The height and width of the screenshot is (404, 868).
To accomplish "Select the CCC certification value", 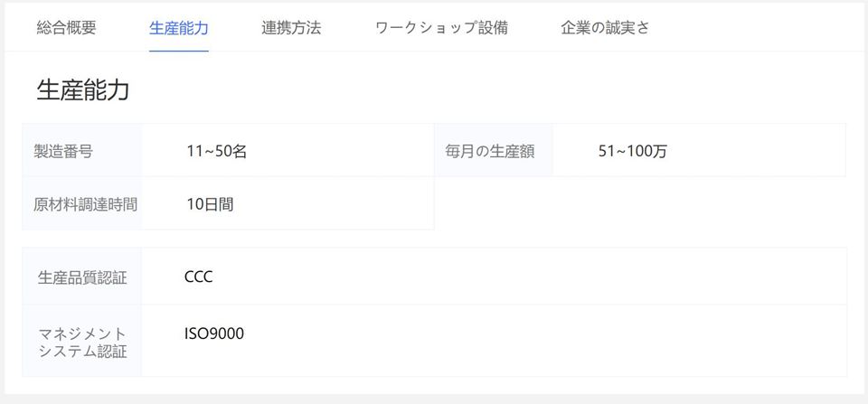I will click(x=199, y=277).
